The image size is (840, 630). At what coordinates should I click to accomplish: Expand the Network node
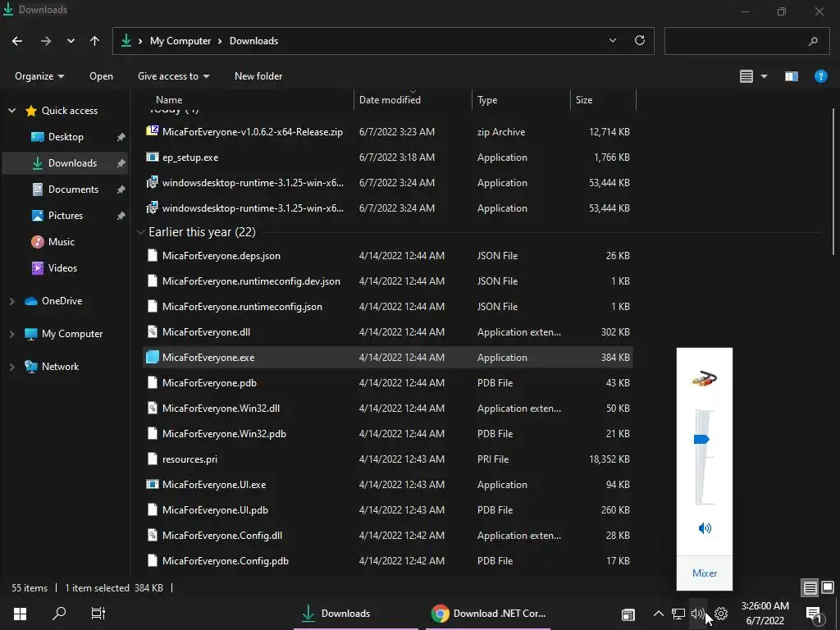pyautogui.click(x=11, y=367)
